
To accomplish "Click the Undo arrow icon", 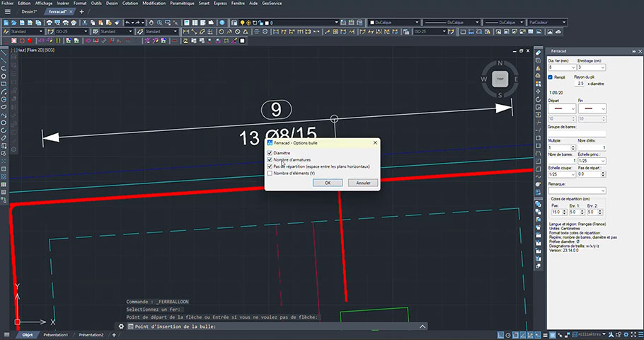I will click(127, 23).
